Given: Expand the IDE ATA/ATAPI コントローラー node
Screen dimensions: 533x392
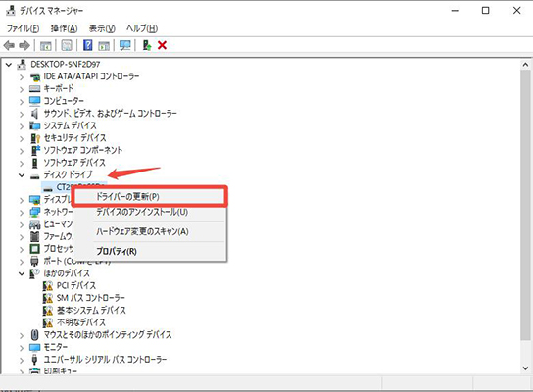Looking at the screenshot, I should [x=22, y=77].
